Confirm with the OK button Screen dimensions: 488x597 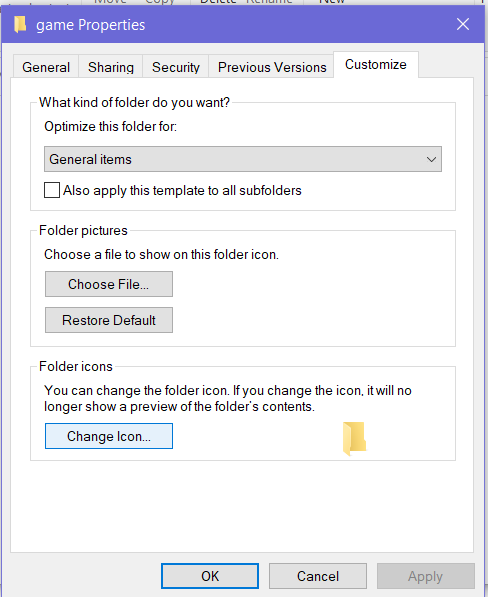point(210,576)
